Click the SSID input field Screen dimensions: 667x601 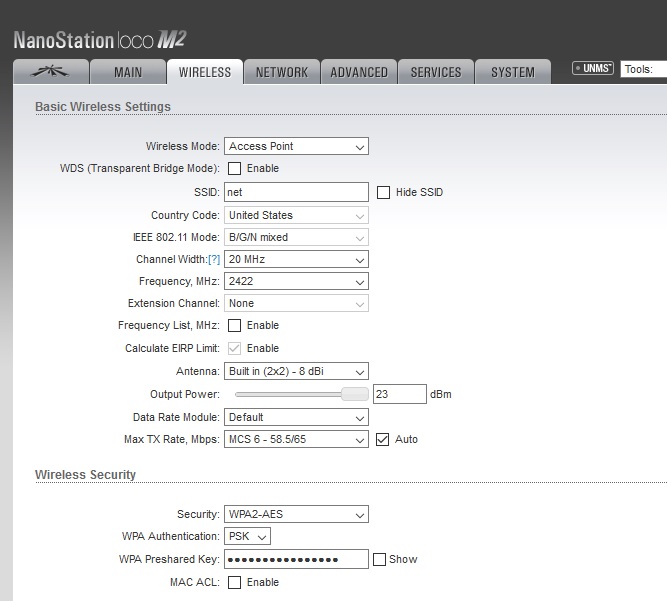[x=296, y=192]
